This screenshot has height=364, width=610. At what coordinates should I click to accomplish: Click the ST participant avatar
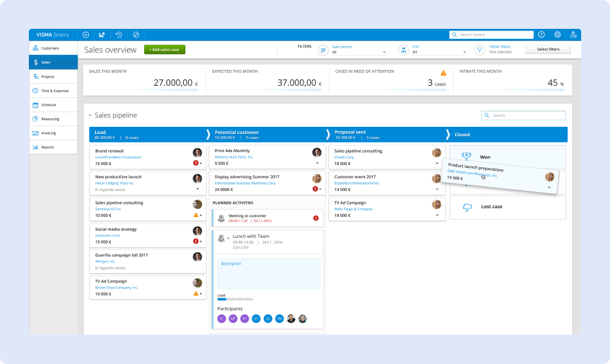(x=256, y=319)
